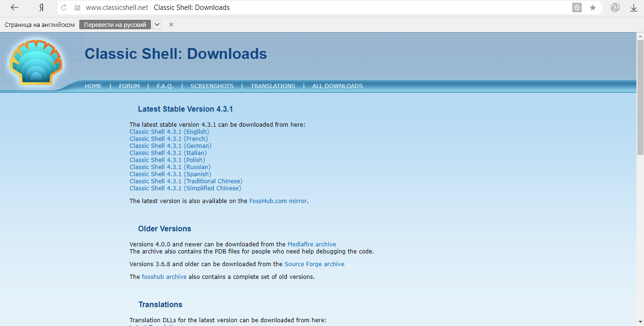Click the 'Classic Shell: Downloads' title in address bar
Viewport: 644px width, 326px height.
(x=192, y=8)
